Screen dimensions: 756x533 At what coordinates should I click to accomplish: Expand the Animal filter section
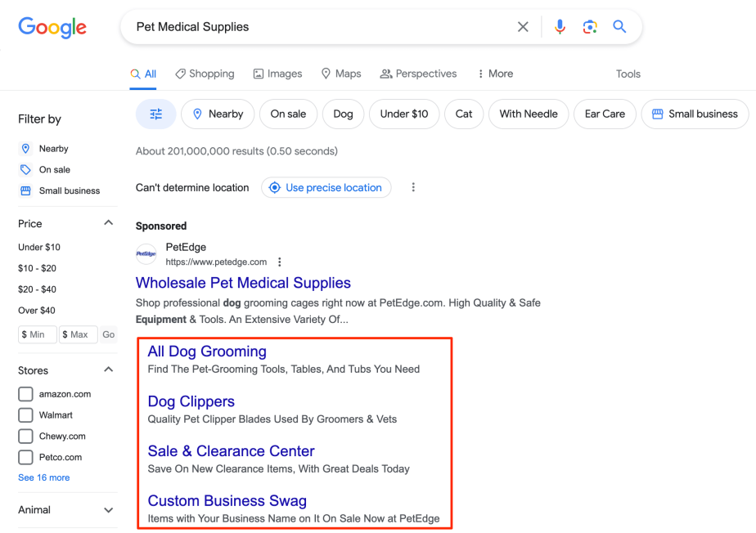point(106,510)
